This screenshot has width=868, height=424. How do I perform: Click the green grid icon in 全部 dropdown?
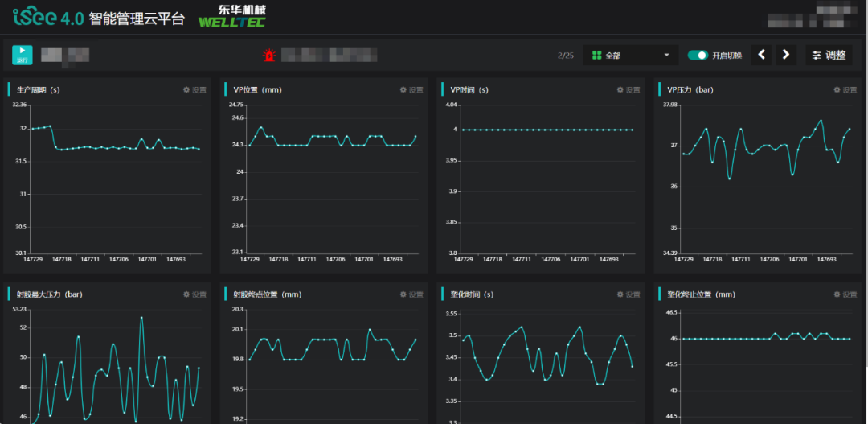coord(596,56)
